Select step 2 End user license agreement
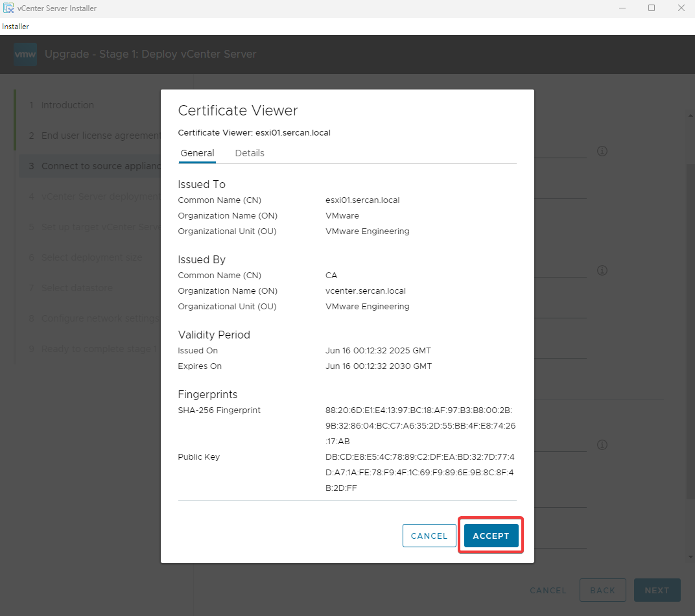 (89, 136)
